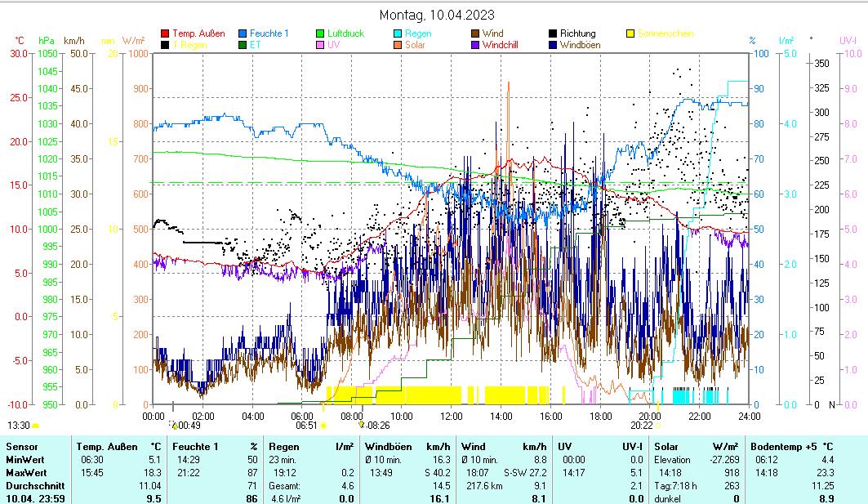868x504 pixels.
Task: Click the black Richtung legend swatch
Action: (x=554, y=34)
